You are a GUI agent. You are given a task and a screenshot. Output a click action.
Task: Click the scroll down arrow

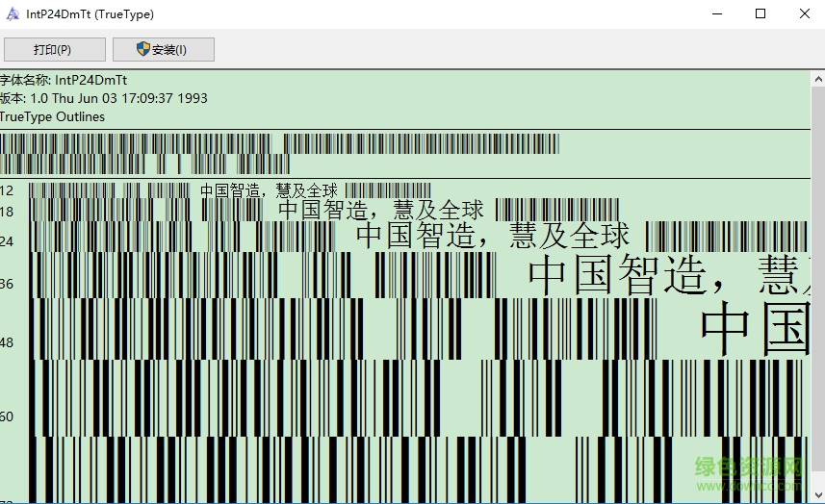click(818, 494)
